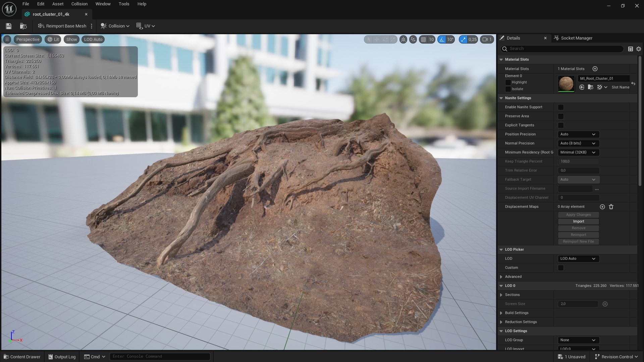Image resolution: width=644 pixels, height=362 pixels.
Task: Open the UV toolbar menu
Action: point(145,26)
